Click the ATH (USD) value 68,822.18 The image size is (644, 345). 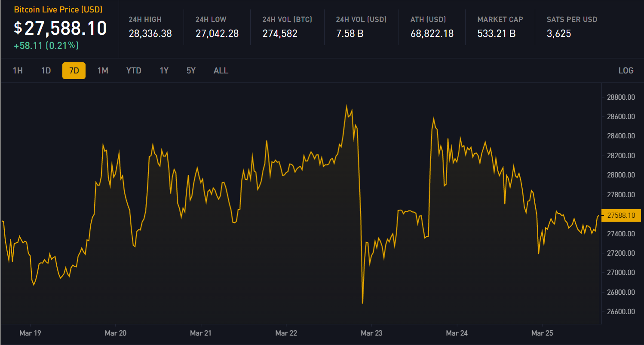point(432,34)
